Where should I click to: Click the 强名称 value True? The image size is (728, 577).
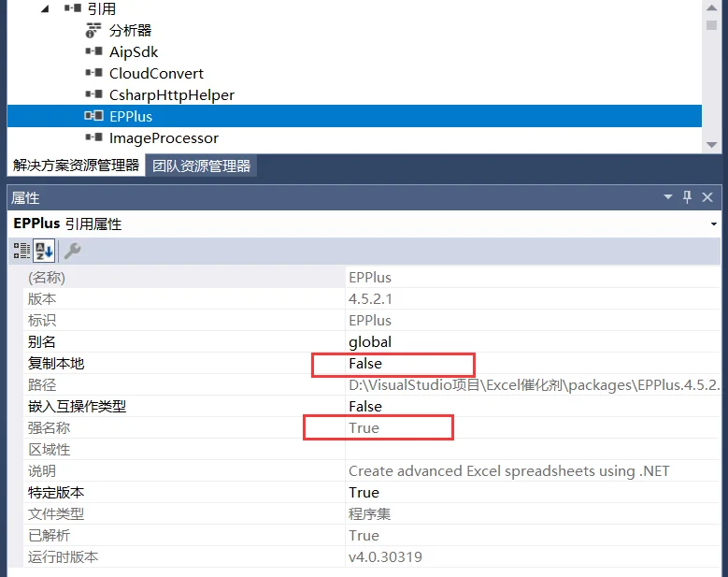pos(364,428)
